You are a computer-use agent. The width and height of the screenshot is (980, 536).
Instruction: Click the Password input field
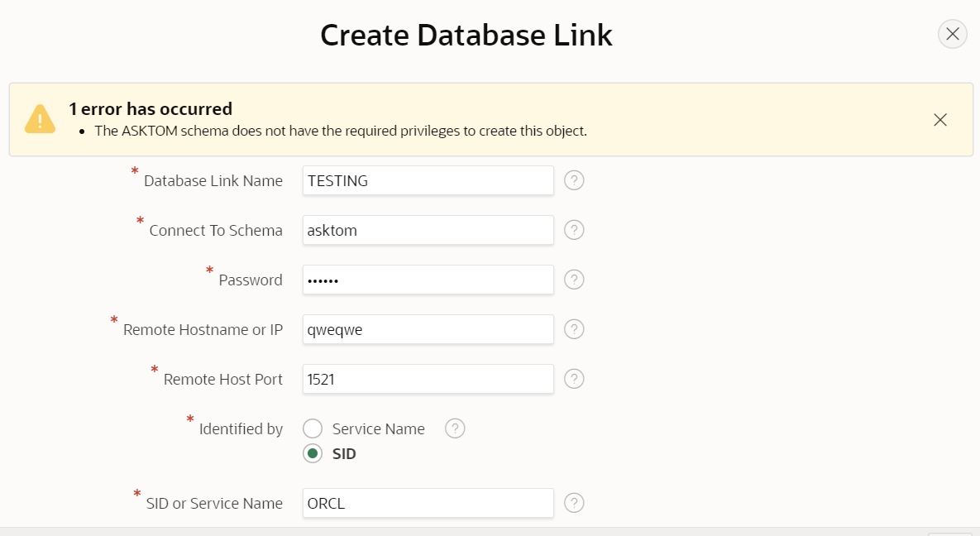(428, 279)
